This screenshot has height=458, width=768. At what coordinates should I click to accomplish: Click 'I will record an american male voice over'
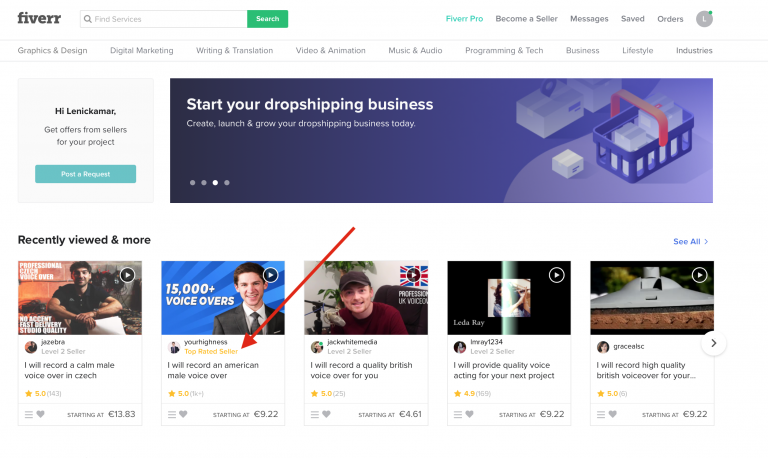point(213,370)
